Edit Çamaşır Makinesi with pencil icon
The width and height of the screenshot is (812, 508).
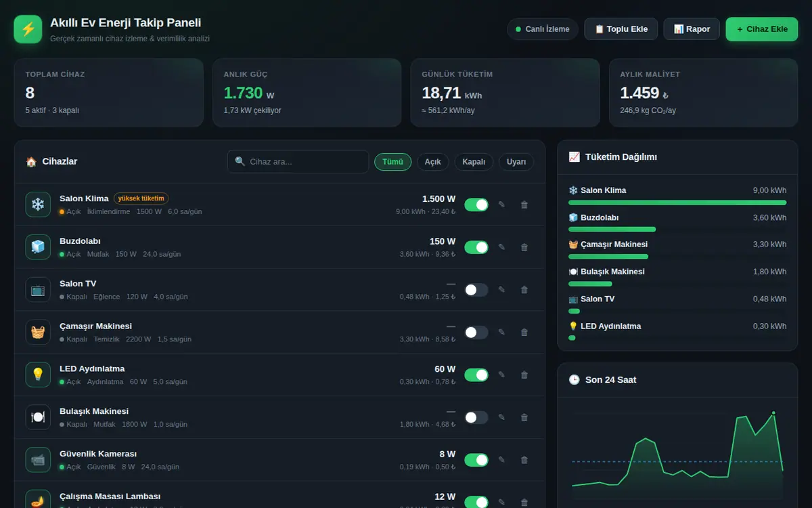click(501, 332)
